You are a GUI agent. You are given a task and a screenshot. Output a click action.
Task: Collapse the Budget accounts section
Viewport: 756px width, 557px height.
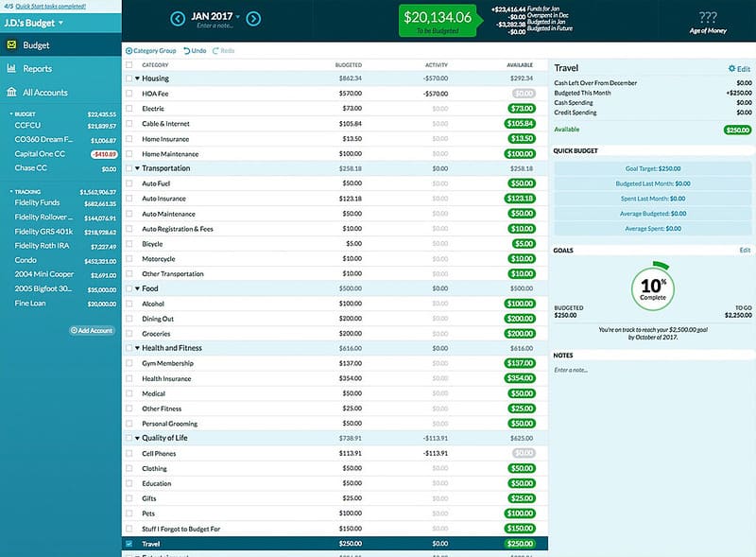click(11, 113)
